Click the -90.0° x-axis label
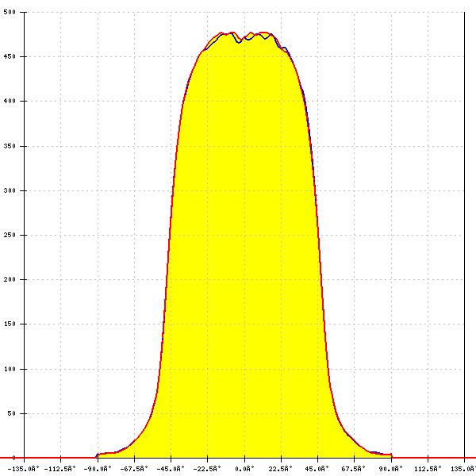 pyautogui.click(x=98, y=469)
